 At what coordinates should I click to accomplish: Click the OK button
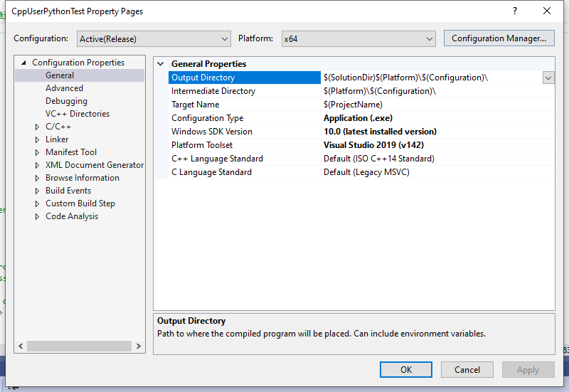click(406, 369)
